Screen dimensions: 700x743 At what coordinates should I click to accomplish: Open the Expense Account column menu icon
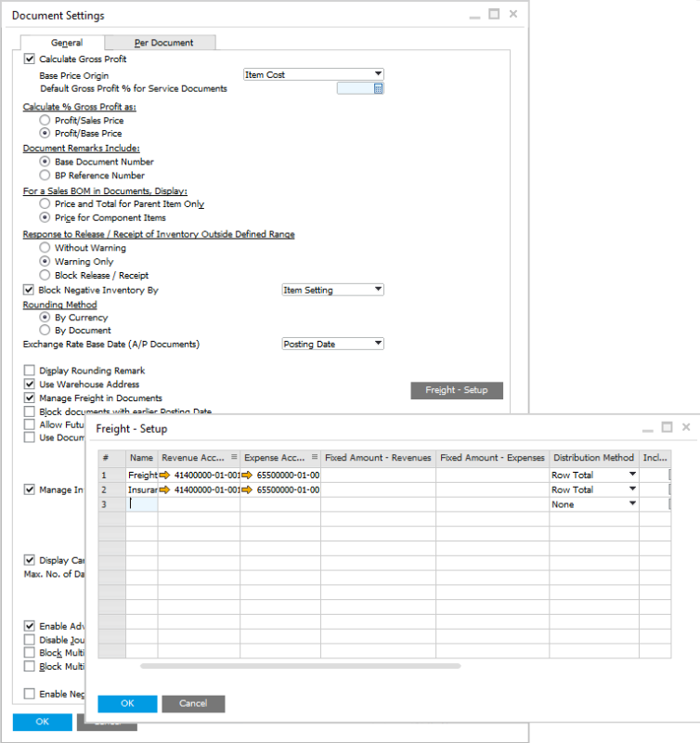coord(316,457)
